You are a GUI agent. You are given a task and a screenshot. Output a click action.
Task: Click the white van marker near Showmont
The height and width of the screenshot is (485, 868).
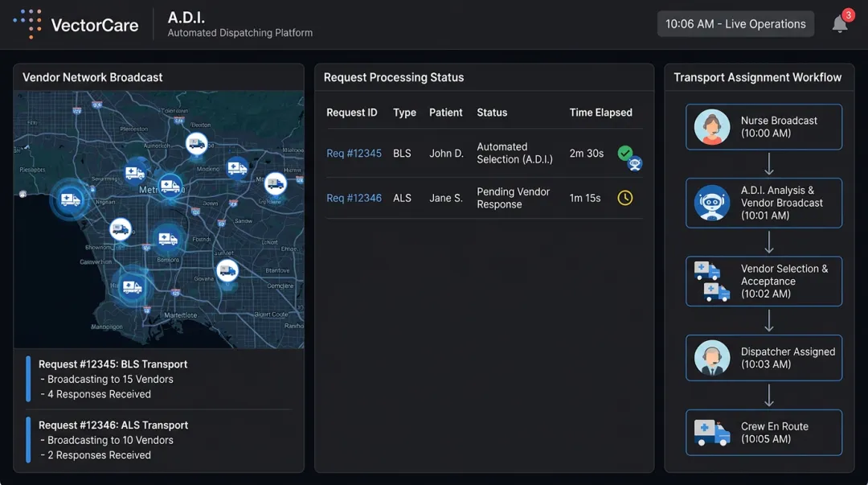tap(120, 229)
